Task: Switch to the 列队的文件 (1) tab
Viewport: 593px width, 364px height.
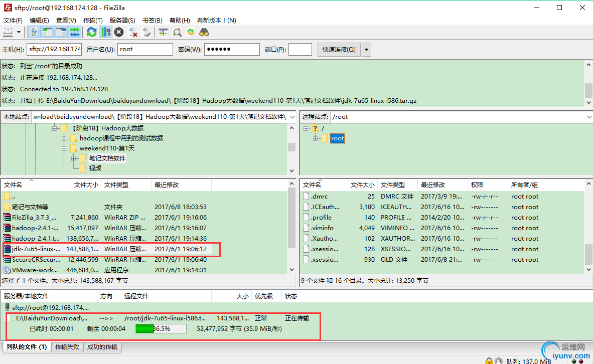Action: (27, 347)
